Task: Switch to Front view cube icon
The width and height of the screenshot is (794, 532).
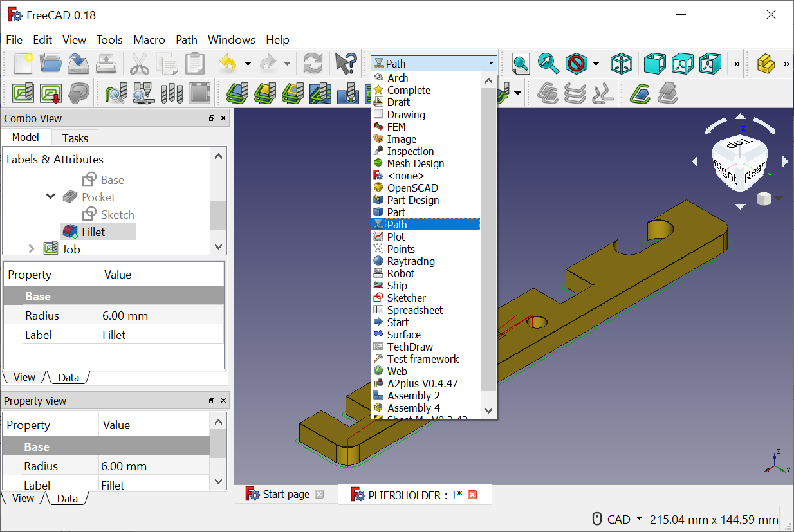Action: click(654, 63)
